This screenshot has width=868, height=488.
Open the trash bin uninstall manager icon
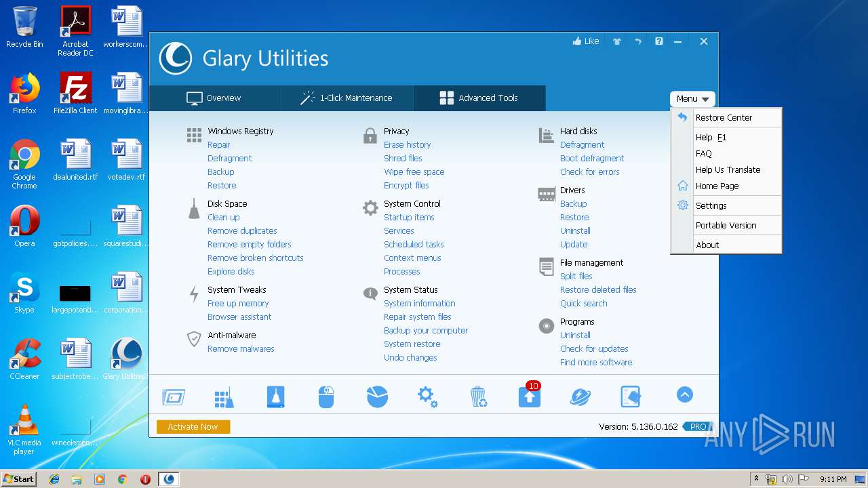coord(479,397)
